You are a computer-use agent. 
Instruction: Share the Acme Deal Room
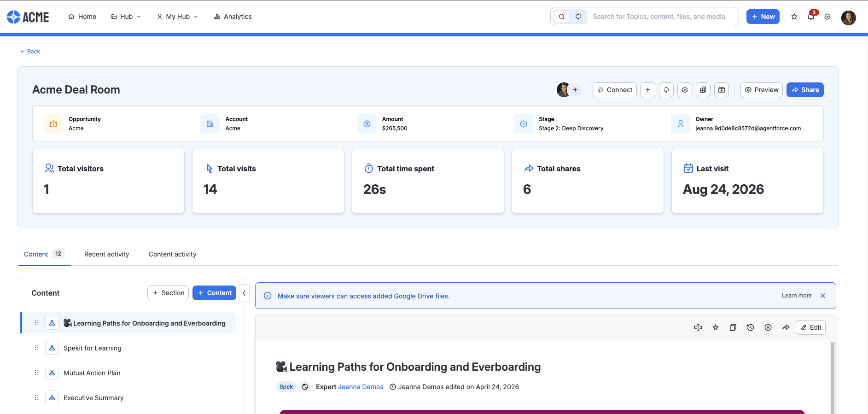pyautogui.click(x=805, y=90)
